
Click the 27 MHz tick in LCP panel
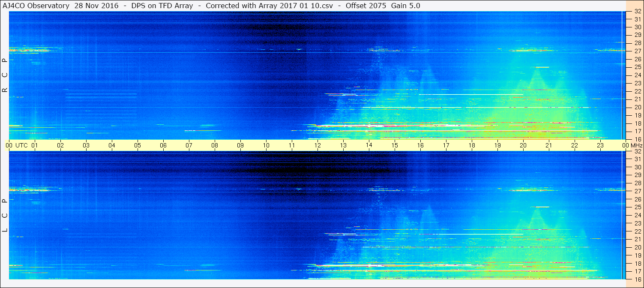pyautogui.click(x=638, y=191)
